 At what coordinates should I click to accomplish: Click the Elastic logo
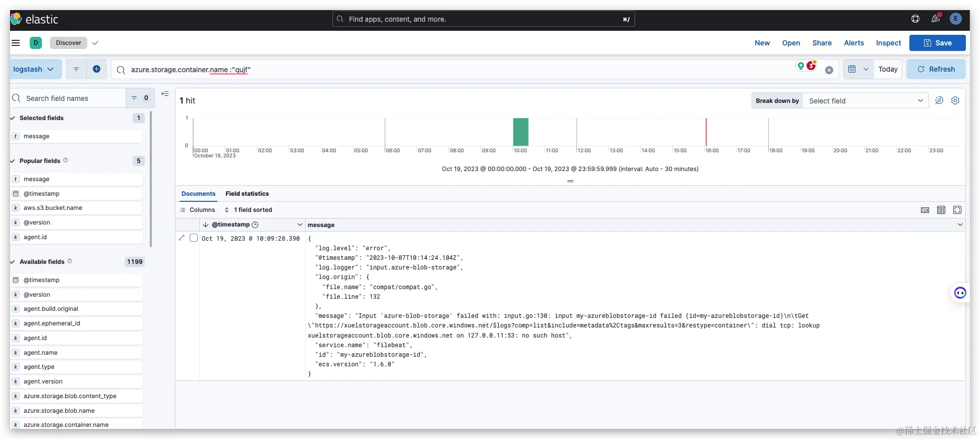34,19
